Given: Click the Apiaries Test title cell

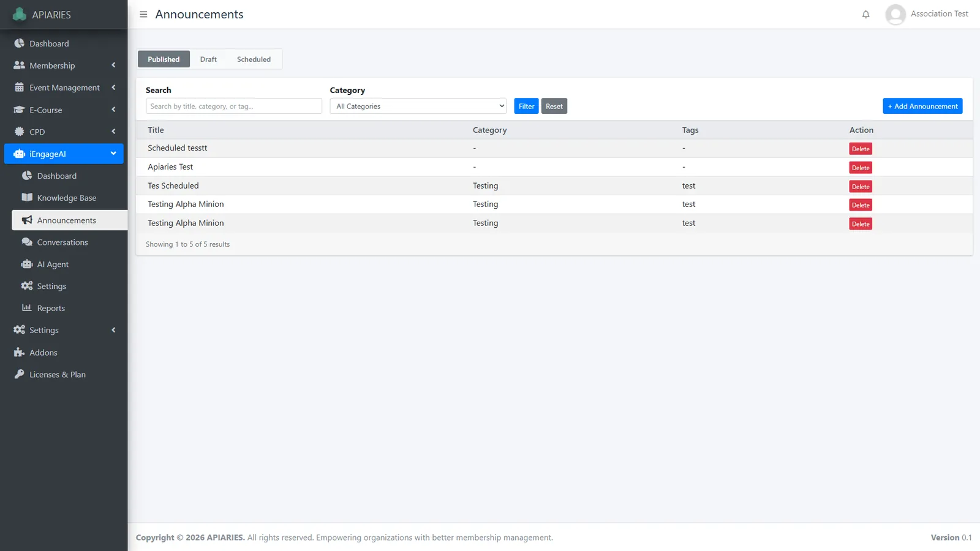Looking at the screenshot, I should pos(170,167).
